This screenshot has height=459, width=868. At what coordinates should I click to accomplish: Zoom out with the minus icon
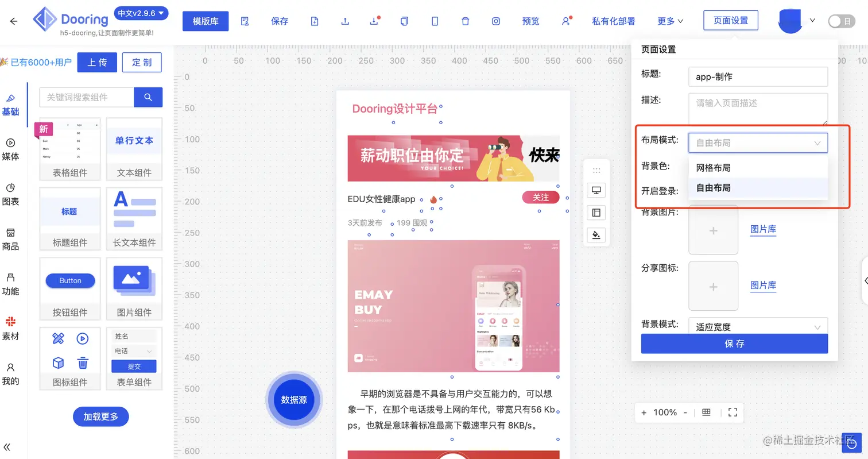(x=685, y=412)
